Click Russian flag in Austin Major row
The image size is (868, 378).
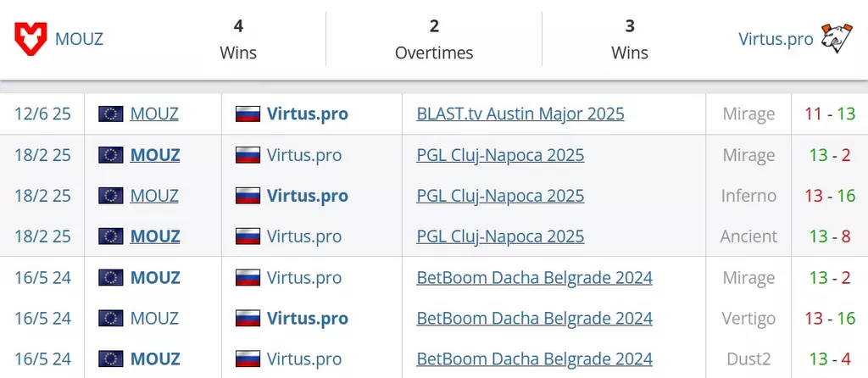point(248,114)
